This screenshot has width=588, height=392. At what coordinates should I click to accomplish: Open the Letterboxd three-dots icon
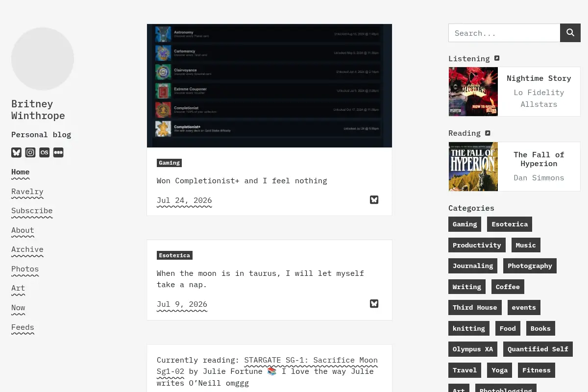(58, 152)
